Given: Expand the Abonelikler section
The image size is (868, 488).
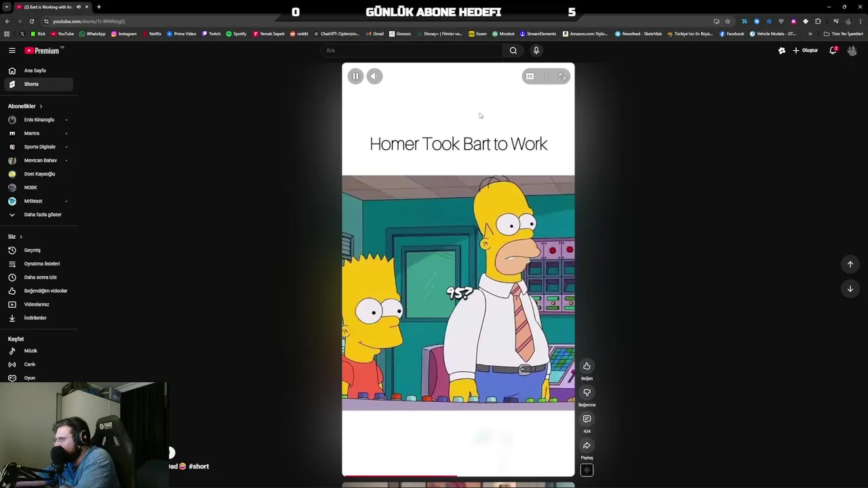Looking at the screenshot, I should 25,106.
